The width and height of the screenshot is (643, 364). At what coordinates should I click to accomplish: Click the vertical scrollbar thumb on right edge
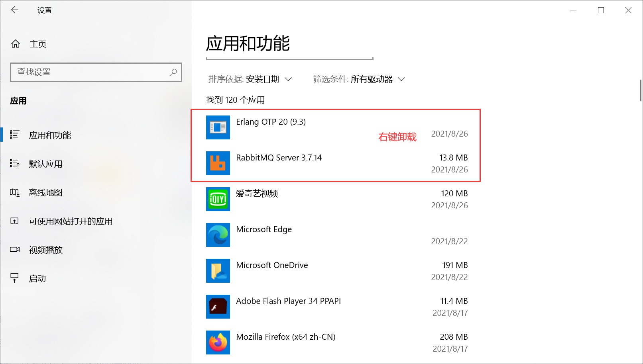click(641, 90)
